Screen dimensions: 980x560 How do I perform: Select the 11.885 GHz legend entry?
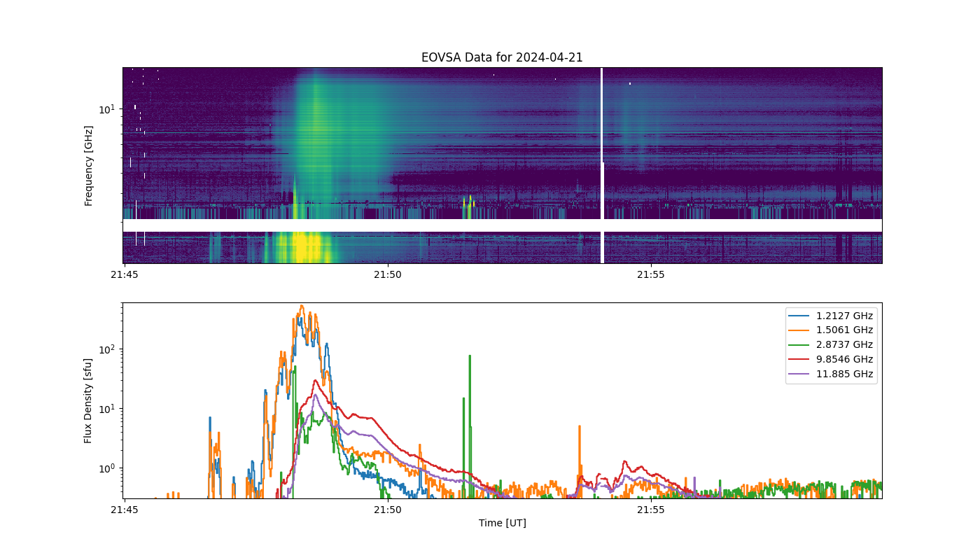point(832,374)
